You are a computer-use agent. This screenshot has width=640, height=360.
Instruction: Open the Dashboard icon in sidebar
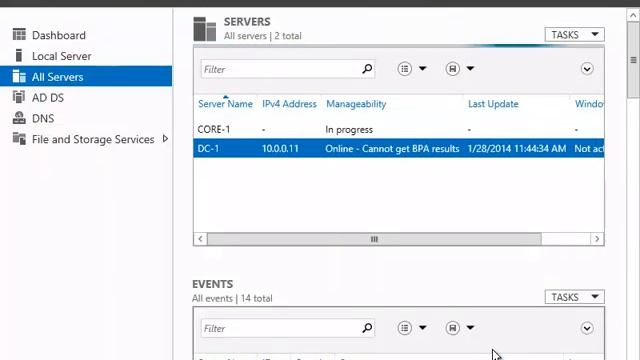pos(19,35)
